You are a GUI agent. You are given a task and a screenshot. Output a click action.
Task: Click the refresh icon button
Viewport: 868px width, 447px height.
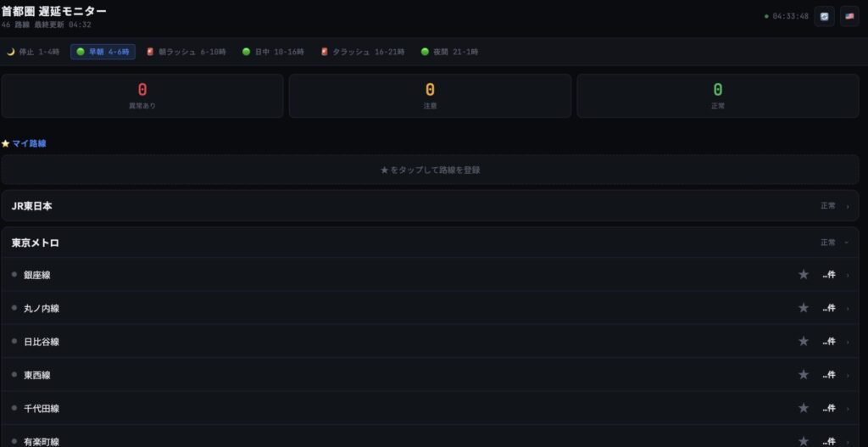click(x=824, y=16)
